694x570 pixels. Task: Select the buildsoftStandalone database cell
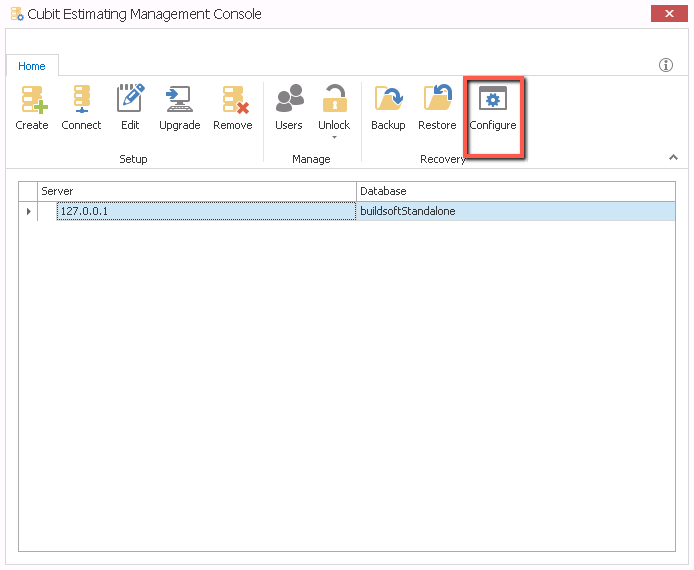pos(515,211)
